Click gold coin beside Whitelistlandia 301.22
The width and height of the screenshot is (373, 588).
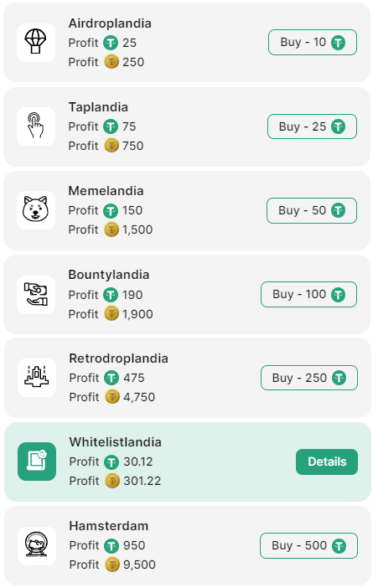(111, 481)
